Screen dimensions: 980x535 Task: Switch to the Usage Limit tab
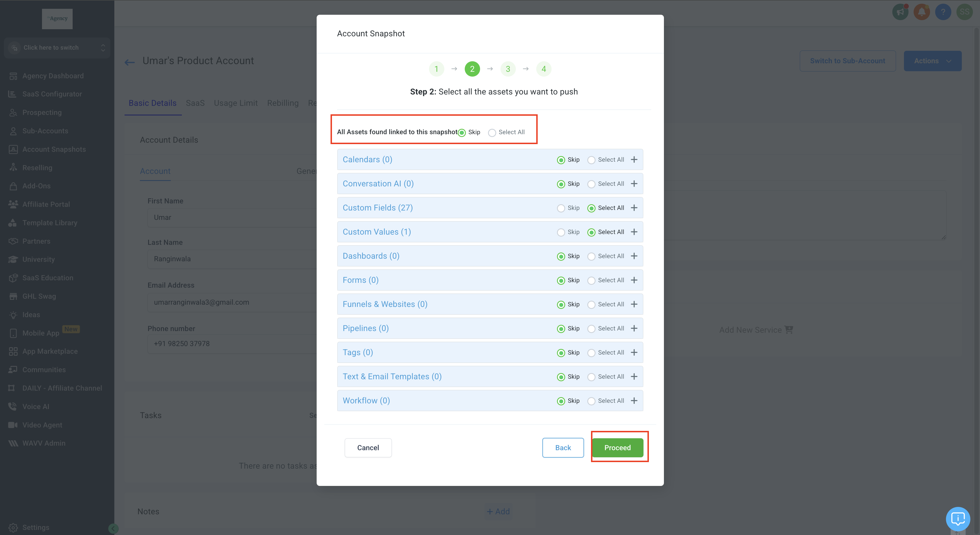(235, 103)
